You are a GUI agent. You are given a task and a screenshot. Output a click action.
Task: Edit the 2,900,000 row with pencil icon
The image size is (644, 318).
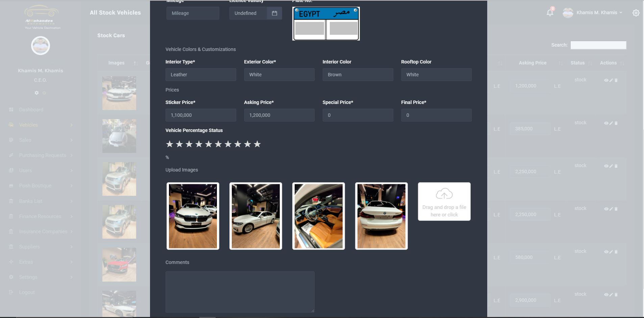(611, 295)
